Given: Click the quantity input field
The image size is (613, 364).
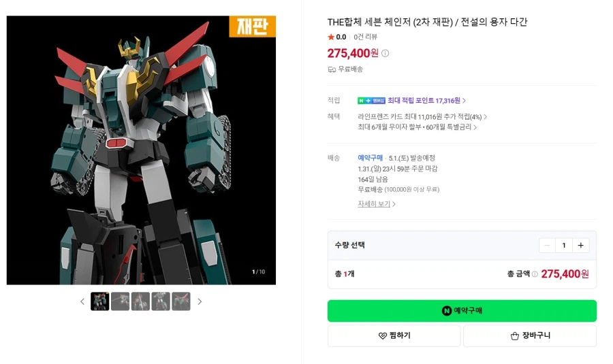Looking at the screenshot, I should [564, 245].
